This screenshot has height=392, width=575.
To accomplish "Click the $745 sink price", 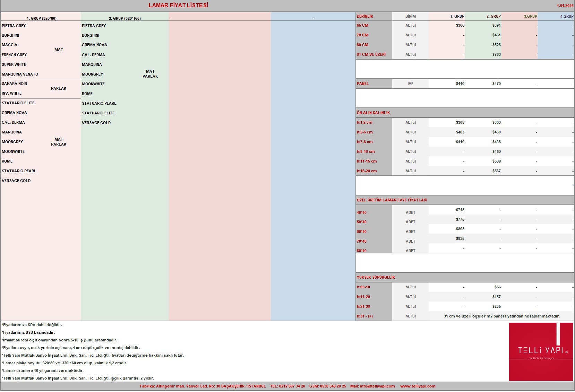I will [x=460, y=210].
